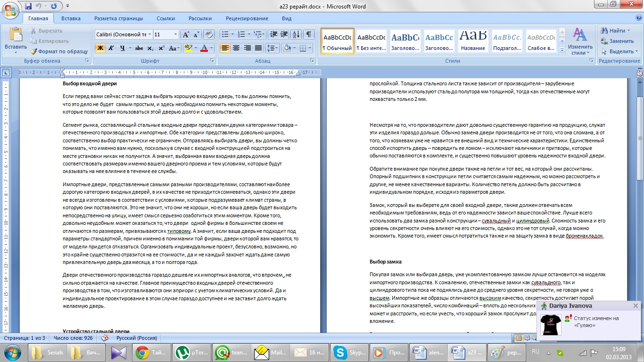Sort the selected text alphabetically

[x=296, y=34]
